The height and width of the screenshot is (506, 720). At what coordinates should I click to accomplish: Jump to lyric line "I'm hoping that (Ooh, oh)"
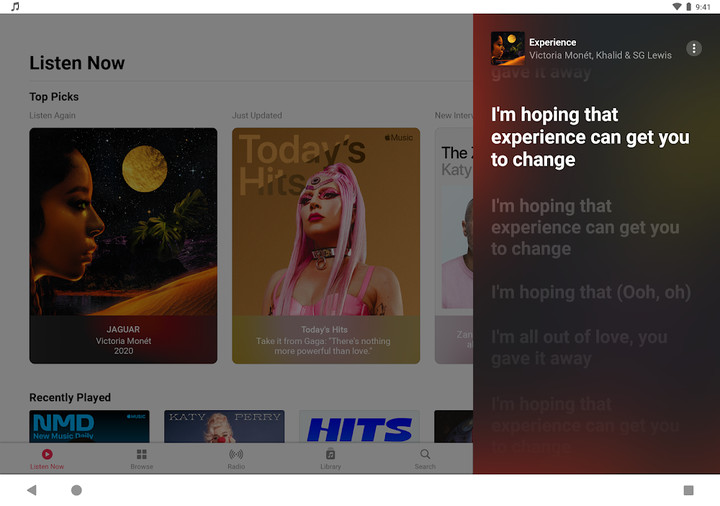pyautogui.click(x=591, y=292)
